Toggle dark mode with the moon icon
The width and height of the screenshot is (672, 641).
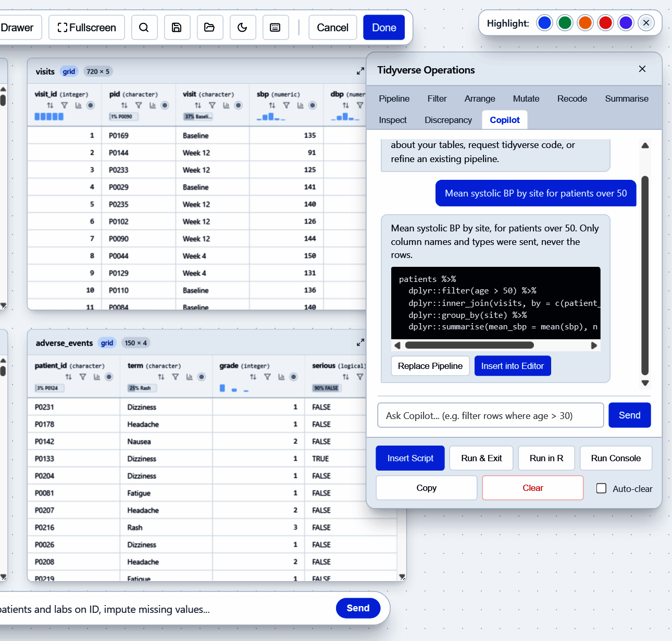click(243, 28)
